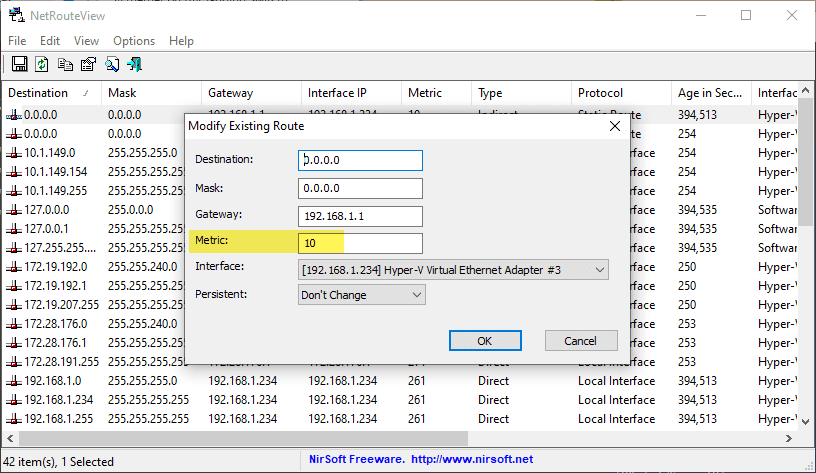Viewport: 816px width, 473px height.
Task: Close the Modify Existing Route dialog
Action: 615,127
